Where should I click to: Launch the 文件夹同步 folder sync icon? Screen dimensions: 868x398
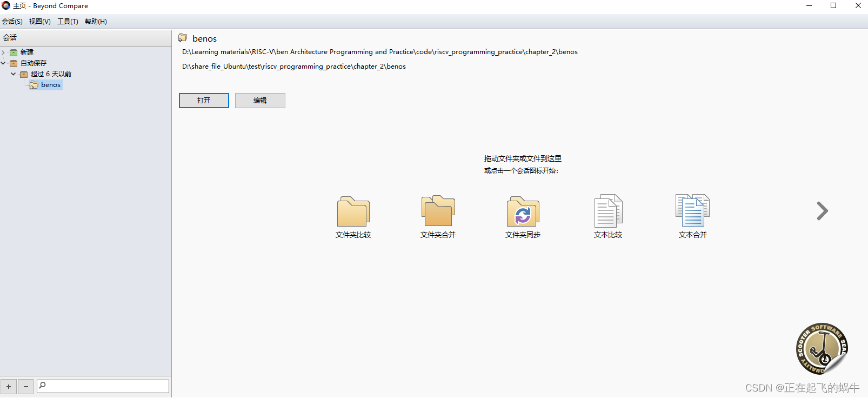point(523,211)
